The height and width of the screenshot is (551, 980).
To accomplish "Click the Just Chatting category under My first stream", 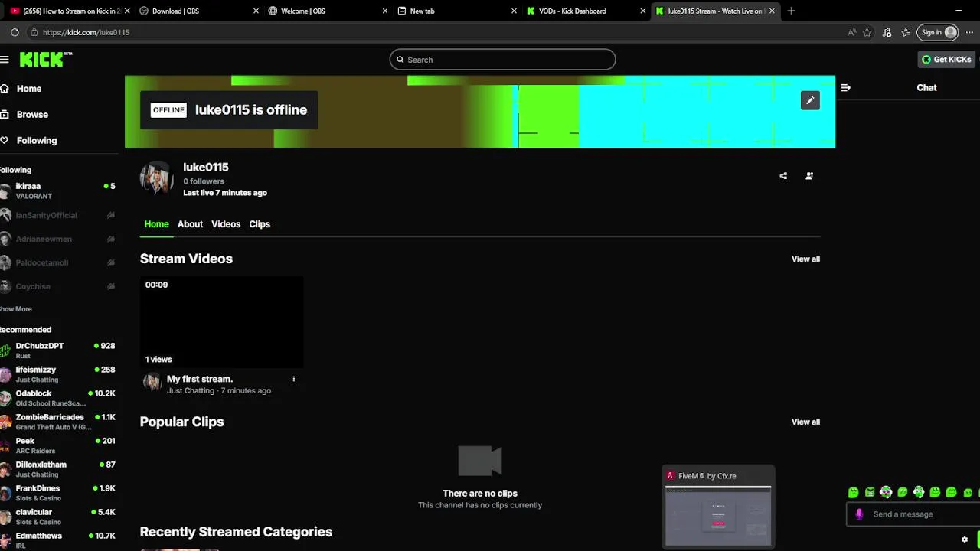I will [191, 390].
